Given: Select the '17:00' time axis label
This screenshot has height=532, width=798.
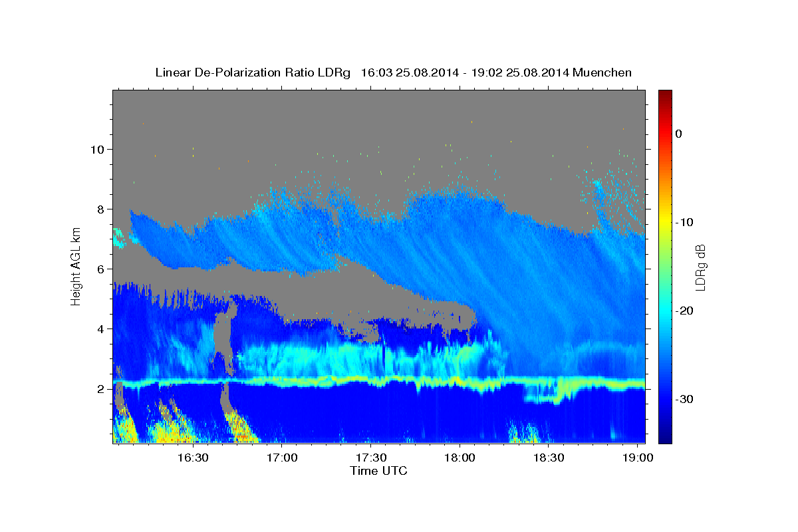Looking at the screenshot, I should pos(282,458).
